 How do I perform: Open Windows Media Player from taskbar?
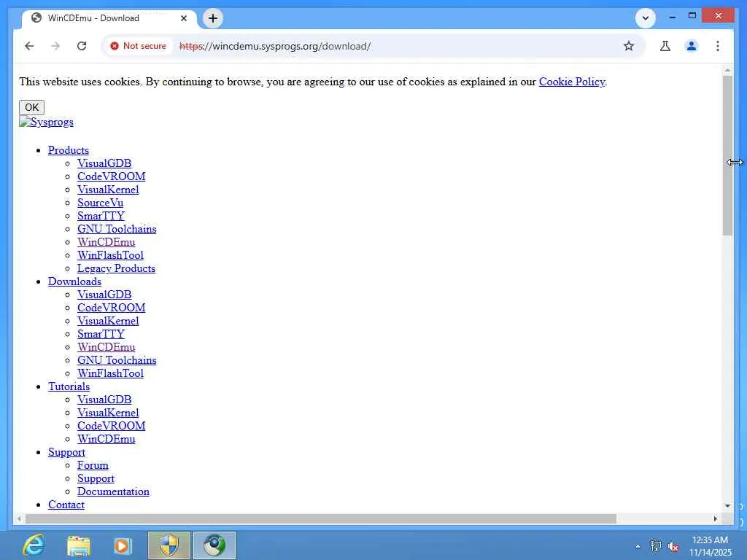[123, 545]
